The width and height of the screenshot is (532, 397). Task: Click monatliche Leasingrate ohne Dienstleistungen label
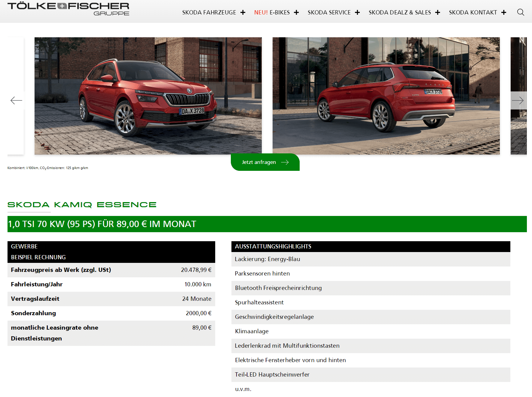[54, 333]
